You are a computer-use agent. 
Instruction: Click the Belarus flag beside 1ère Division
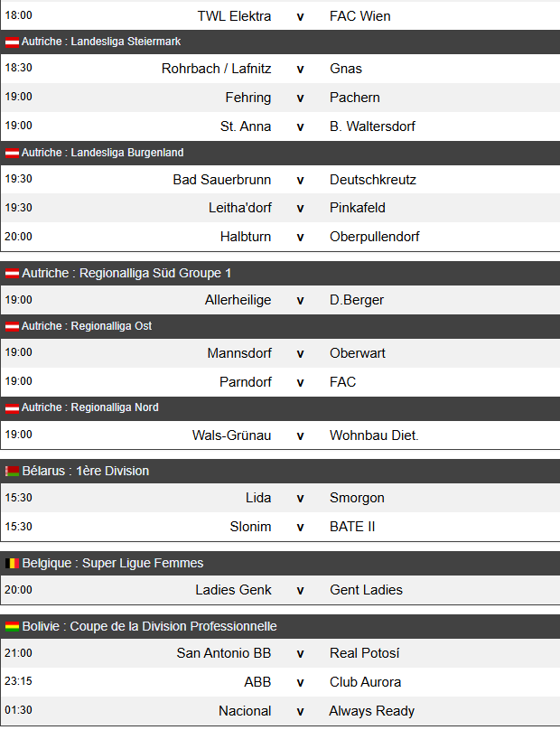12,471
